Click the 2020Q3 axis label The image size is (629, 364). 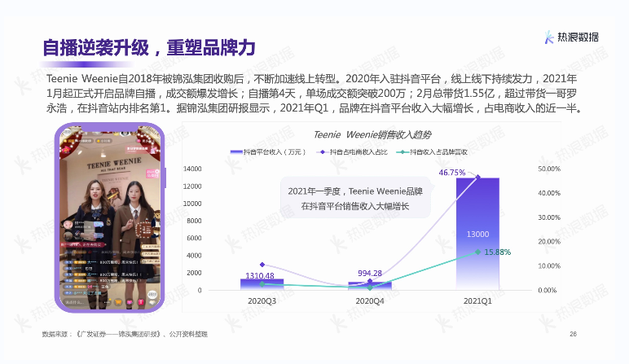(262, 301)
